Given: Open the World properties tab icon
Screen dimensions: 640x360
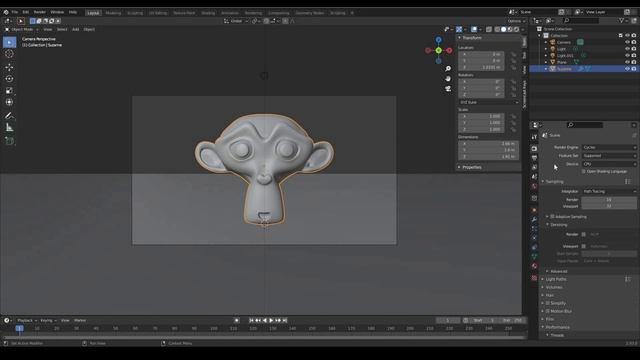Looking at the screenshot, I should (534, 186).
